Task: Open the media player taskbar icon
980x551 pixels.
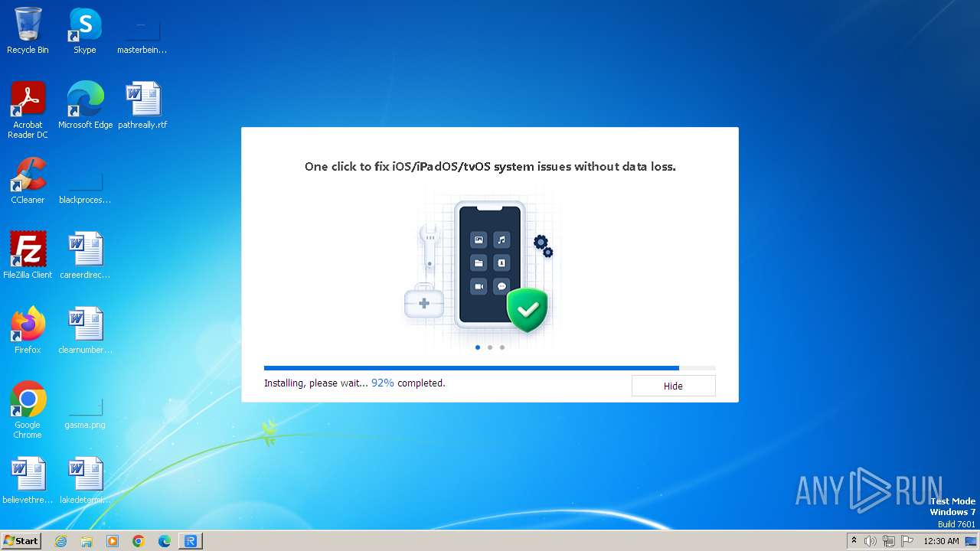Action: [x=113, y=541]
